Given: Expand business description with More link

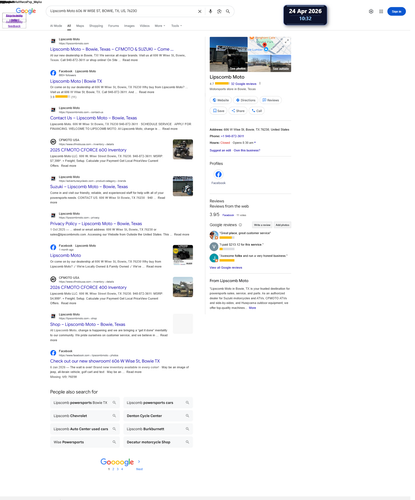Looking at the screenshot, I should 252,308.
